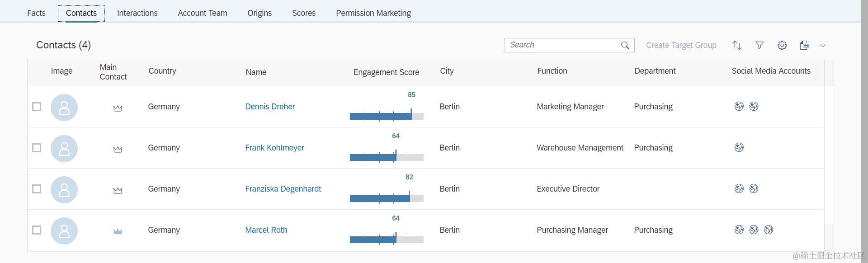The height and width of the screenshot is (263, 868).
Task: Click Dennis Dreher's engagement score bar
Action: (387, 116)
